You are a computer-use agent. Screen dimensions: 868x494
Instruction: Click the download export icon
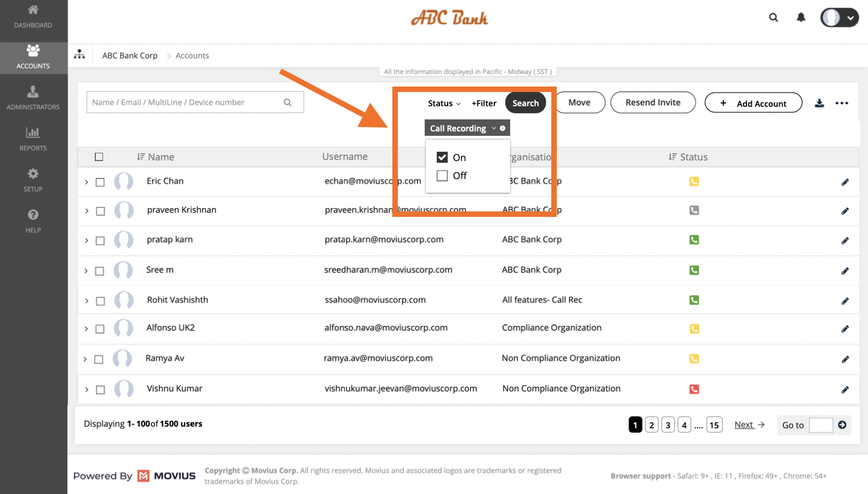coord(819,103)
